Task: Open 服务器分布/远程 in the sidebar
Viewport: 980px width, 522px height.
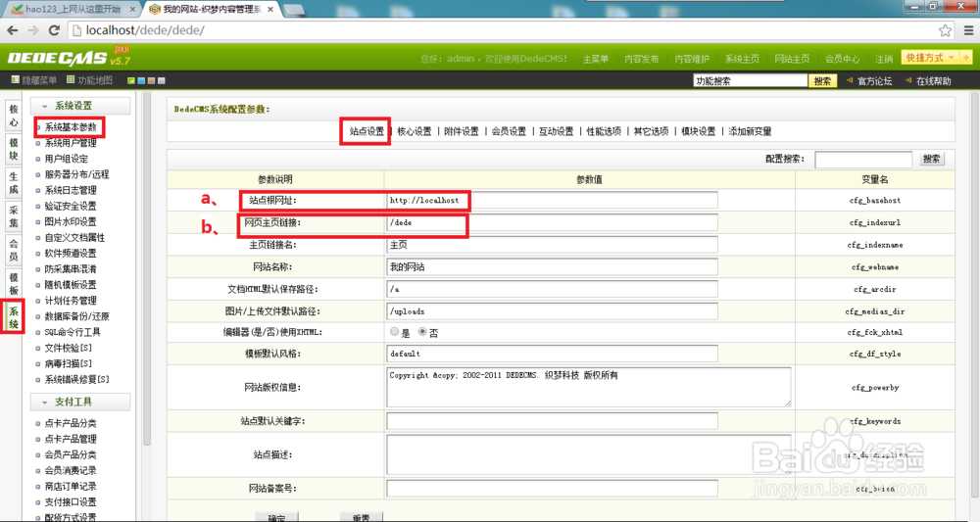Action: [x=76, y=174]
